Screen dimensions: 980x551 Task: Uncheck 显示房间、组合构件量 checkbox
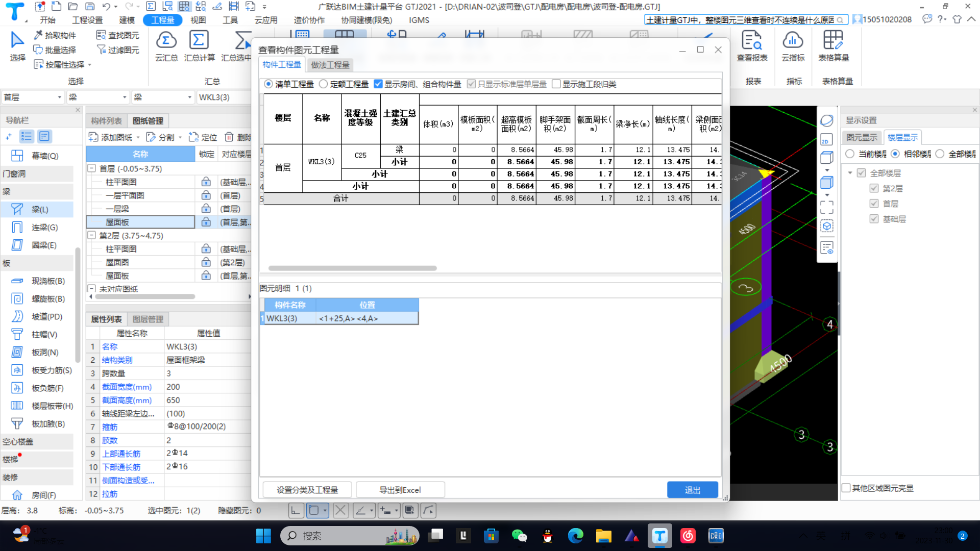[x=378, y=84]
